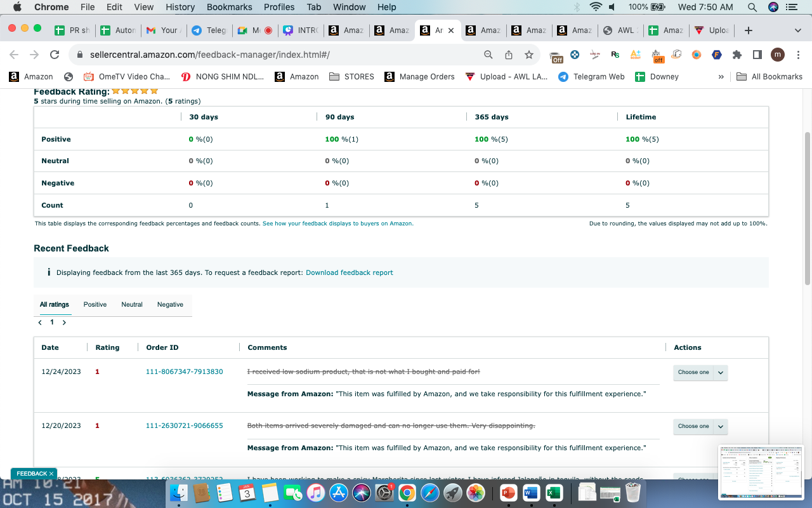Open Excel from the Dock

554,492
